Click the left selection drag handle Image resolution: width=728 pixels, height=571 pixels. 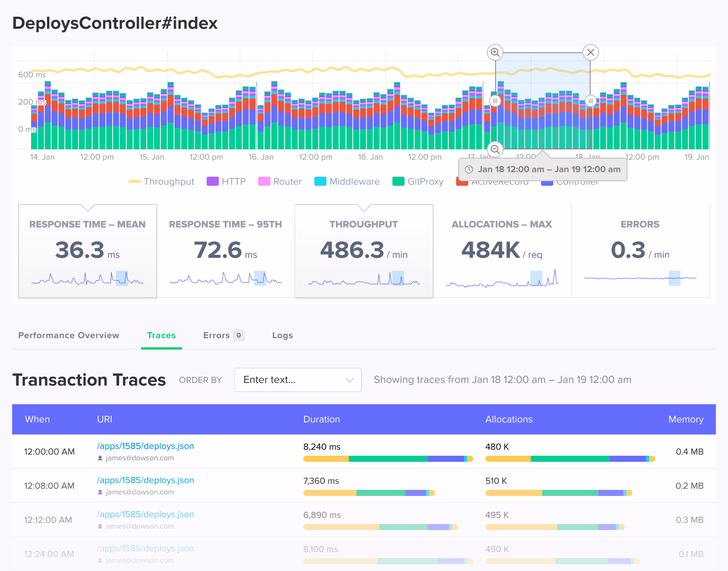coord(495,101)
